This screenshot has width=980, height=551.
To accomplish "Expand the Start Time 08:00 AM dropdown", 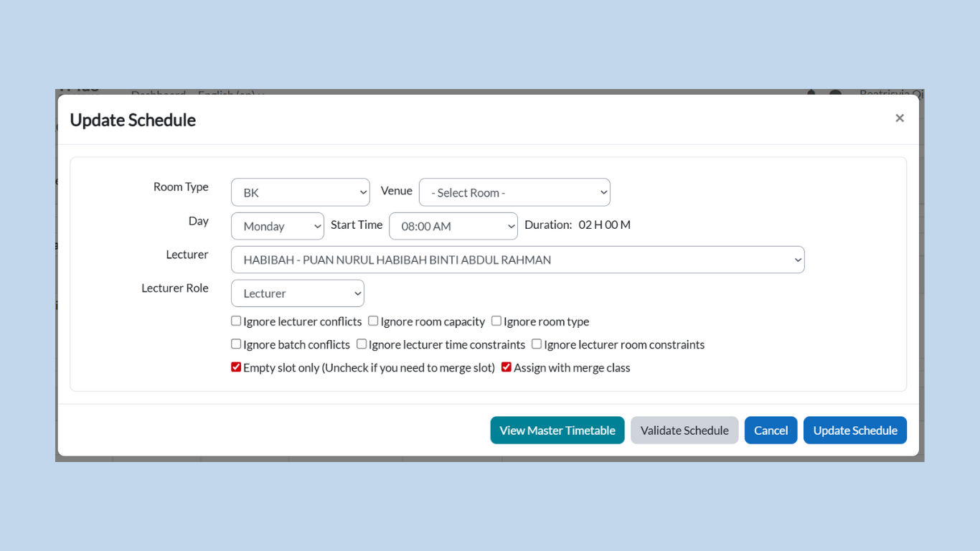I will [453, 226].
